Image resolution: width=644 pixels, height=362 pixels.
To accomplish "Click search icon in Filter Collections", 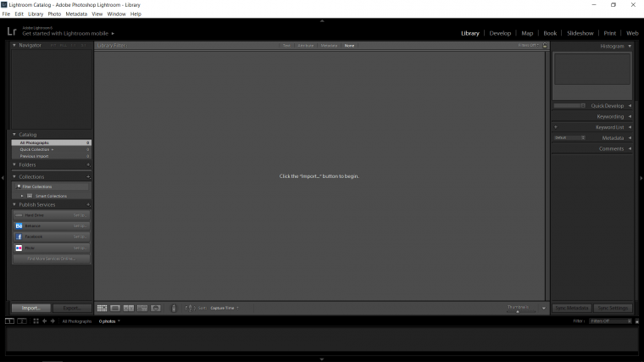I will click(19, 187).
